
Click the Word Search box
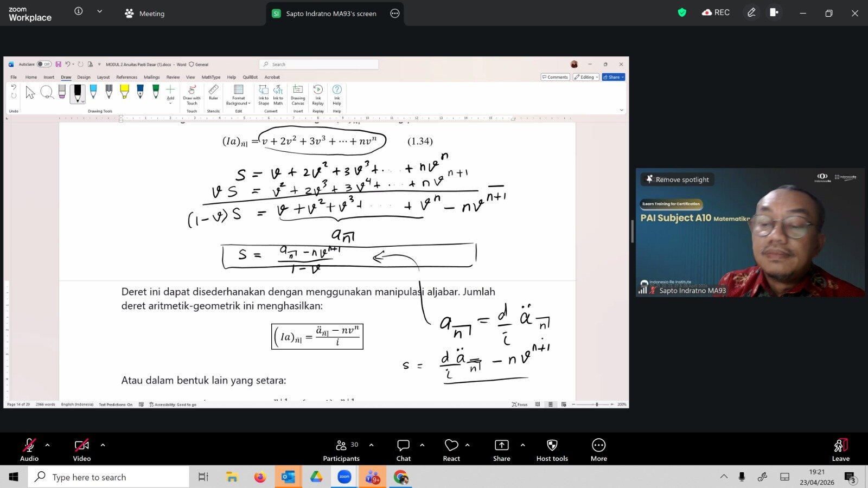tap(319, 64)
